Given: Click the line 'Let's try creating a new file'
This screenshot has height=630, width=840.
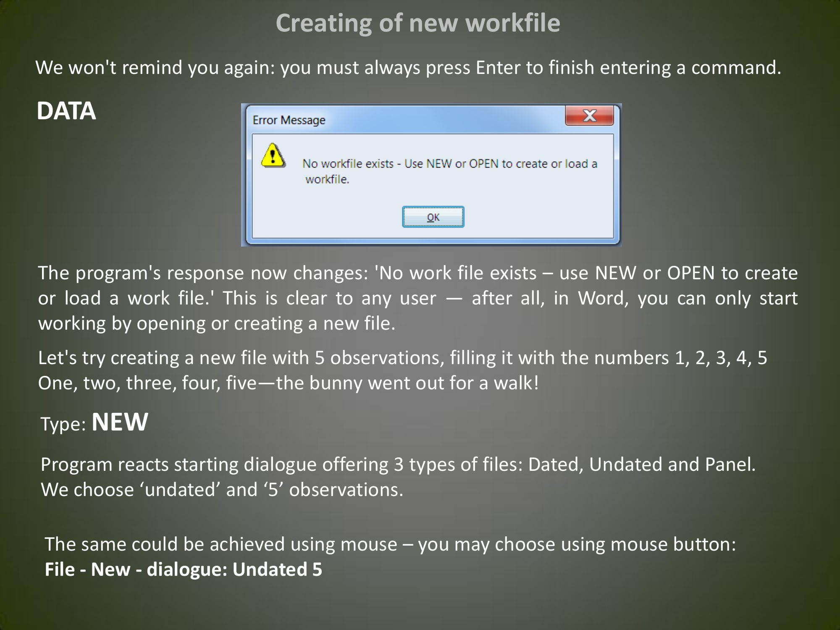Looking at the screenshot, I should tap(402, 358).
